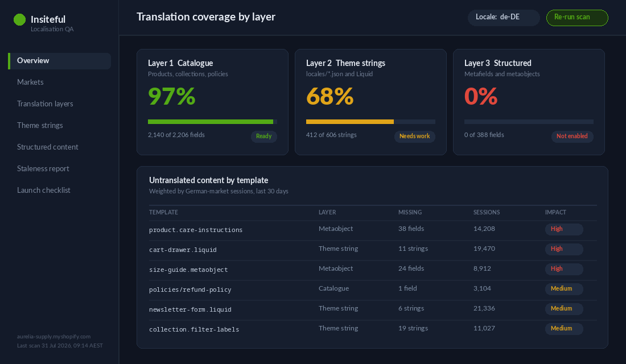The width and height of the screenshot is (626, 364).
Task: Click the 68% coverage figure
Action: 330,97
